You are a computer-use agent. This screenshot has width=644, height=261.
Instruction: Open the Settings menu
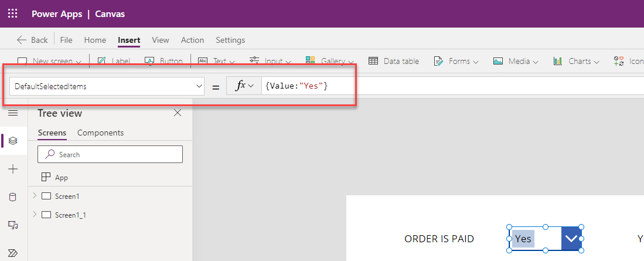point(230,40)
